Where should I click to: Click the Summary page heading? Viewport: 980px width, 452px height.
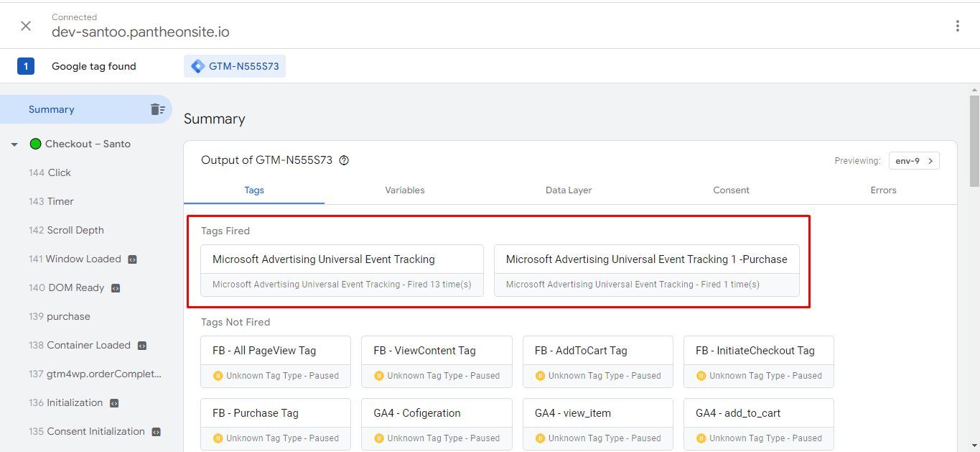click(215, 119)
